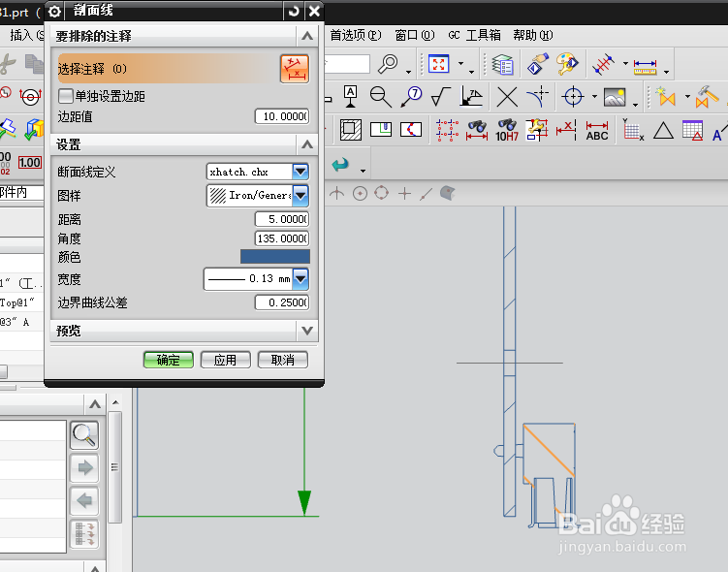Click the right arrow navigation icon

84,467
